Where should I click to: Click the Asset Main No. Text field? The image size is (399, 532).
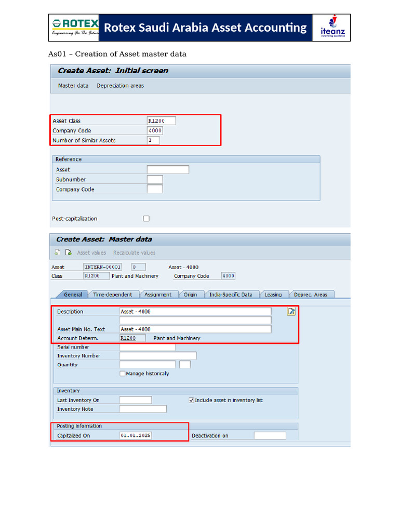tap(195, 329)
